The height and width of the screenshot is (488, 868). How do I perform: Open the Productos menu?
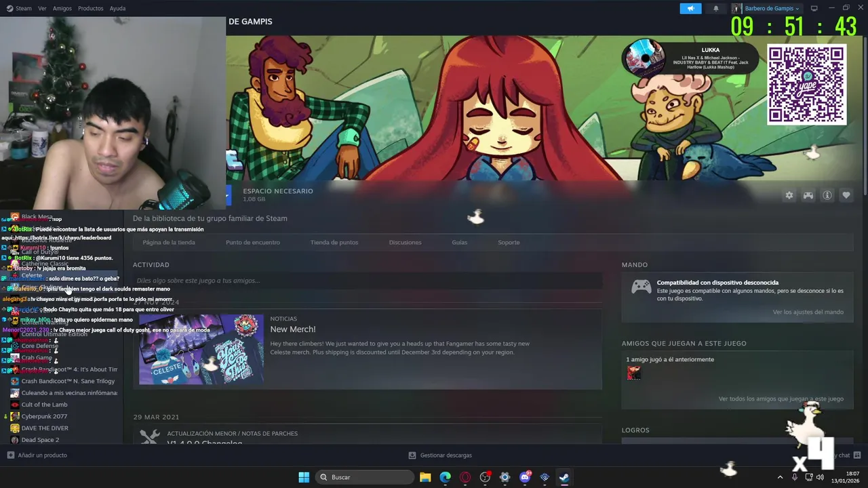point(91,8)
